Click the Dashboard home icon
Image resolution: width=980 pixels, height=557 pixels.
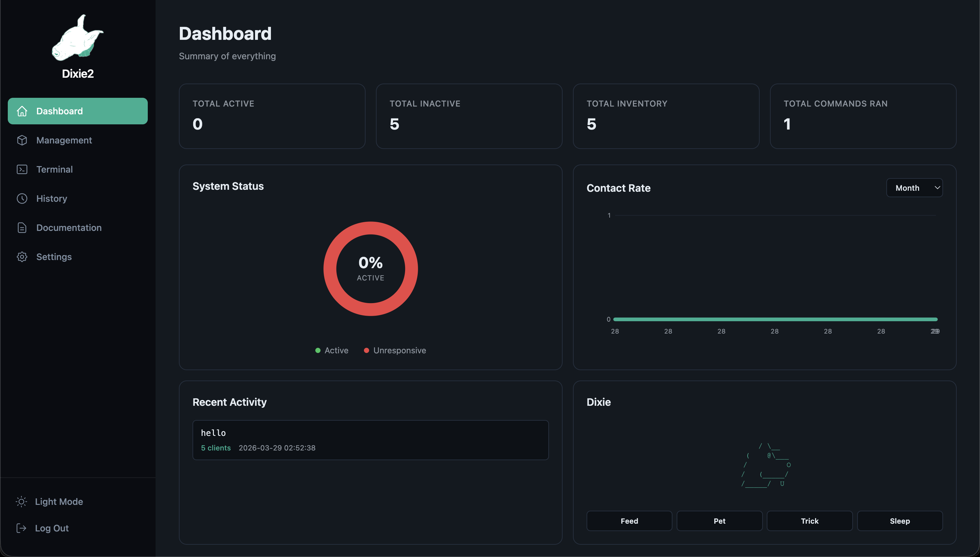[x=22, y=111]
